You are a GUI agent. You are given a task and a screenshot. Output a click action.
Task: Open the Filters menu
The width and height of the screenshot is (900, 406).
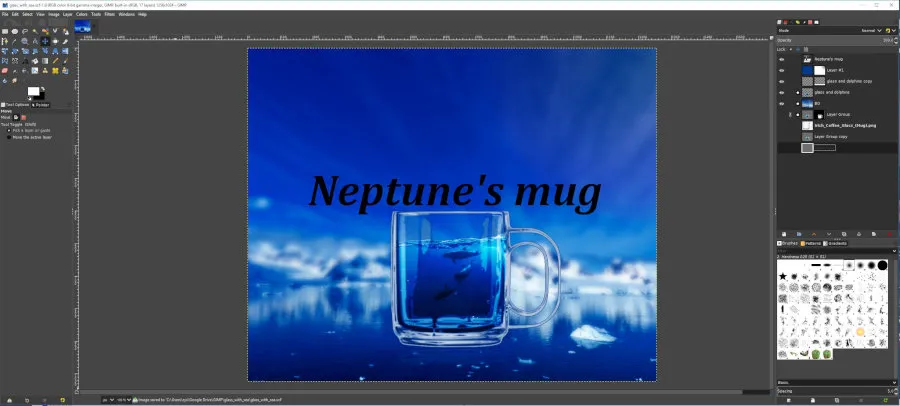point(110,14)
